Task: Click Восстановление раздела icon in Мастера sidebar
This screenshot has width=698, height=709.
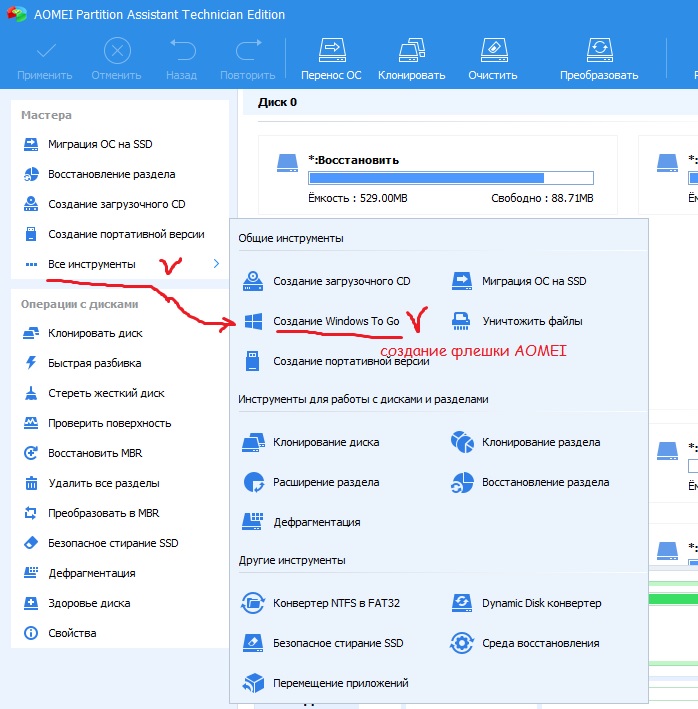Action: click(x=31, y=174)
